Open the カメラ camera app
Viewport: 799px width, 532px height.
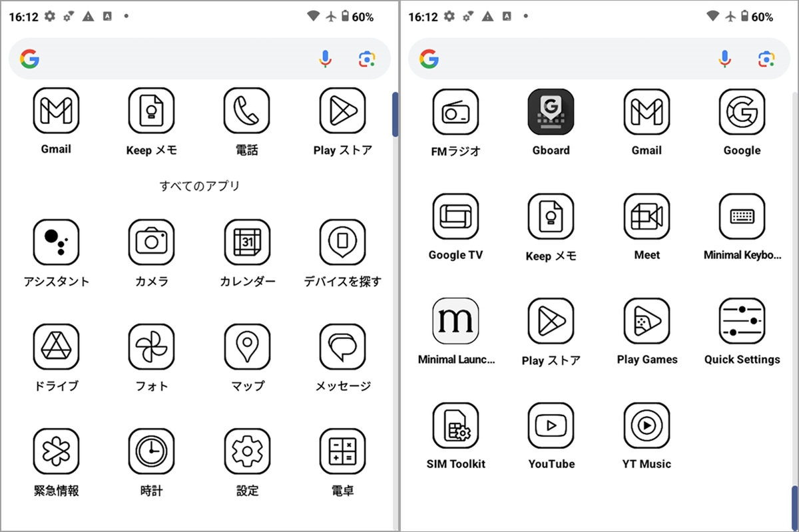tap(152, 242)
